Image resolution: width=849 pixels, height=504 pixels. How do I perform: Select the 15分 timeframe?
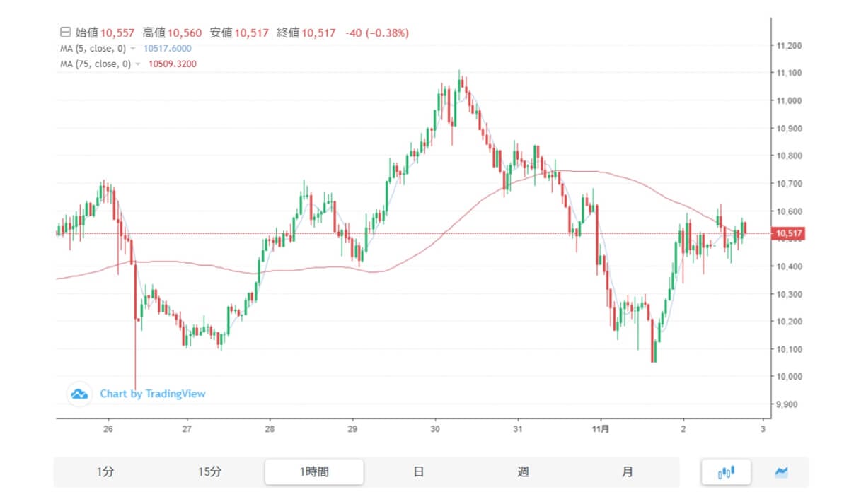pyautogui.click(x=209, y=472)
